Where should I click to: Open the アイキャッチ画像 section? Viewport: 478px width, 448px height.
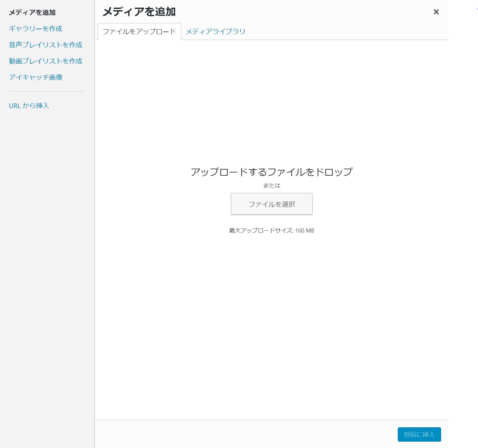pyautogui.click(x=36, y=77)
